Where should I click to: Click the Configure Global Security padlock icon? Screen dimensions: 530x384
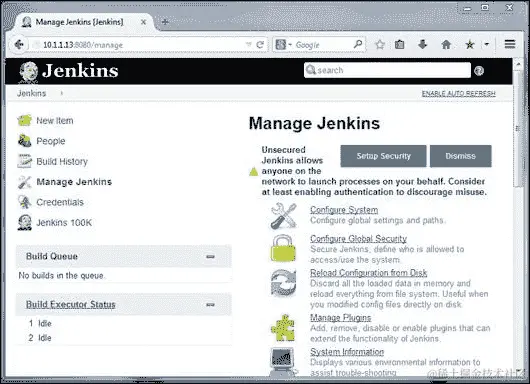point(283,248)
